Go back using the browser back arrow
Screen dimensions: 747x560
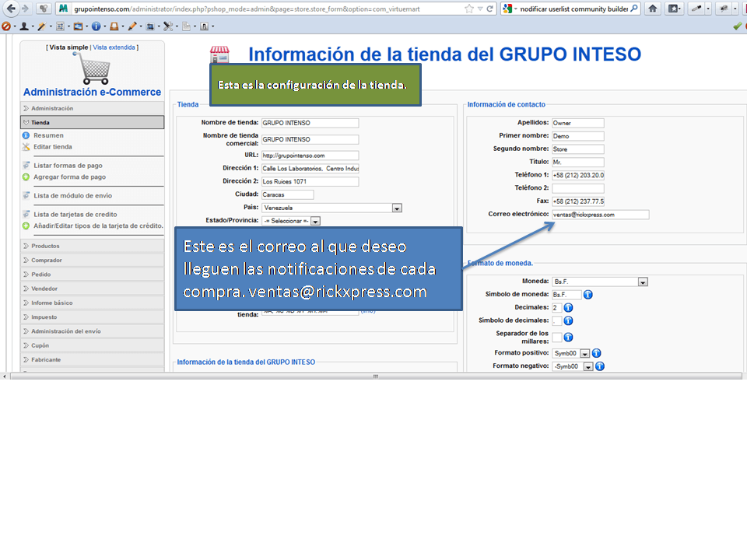[10, 9]
